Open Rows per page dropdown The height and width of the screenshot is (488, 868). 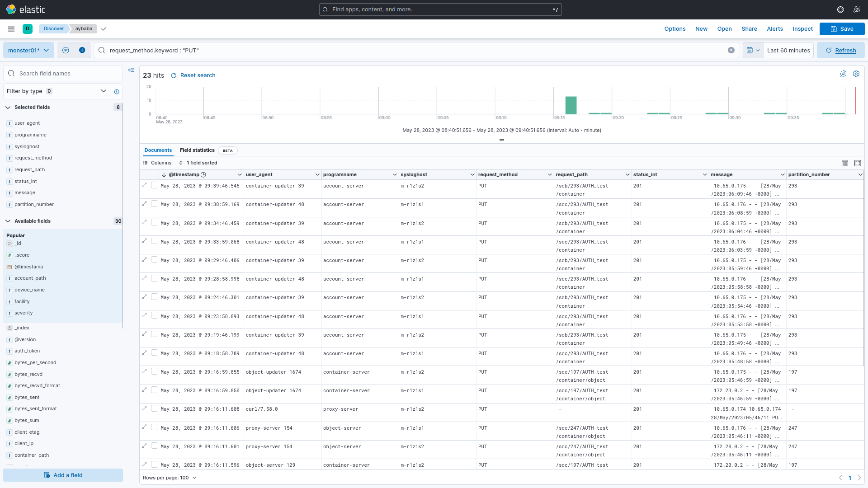170,478
